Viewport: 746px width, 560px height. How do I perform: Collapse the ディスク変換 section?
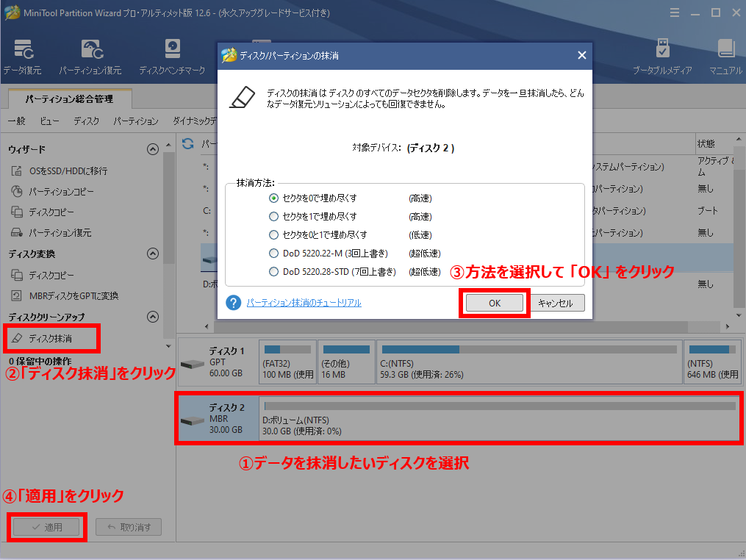coord(153,254)
